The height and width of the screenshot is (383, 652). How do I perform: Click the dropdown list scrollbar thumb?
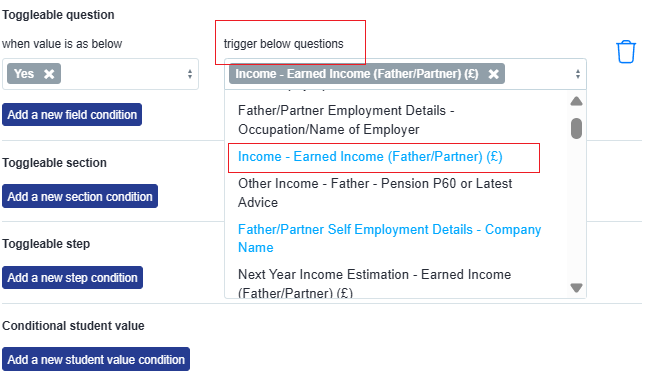pyautogui.click(x=576, y=128)
